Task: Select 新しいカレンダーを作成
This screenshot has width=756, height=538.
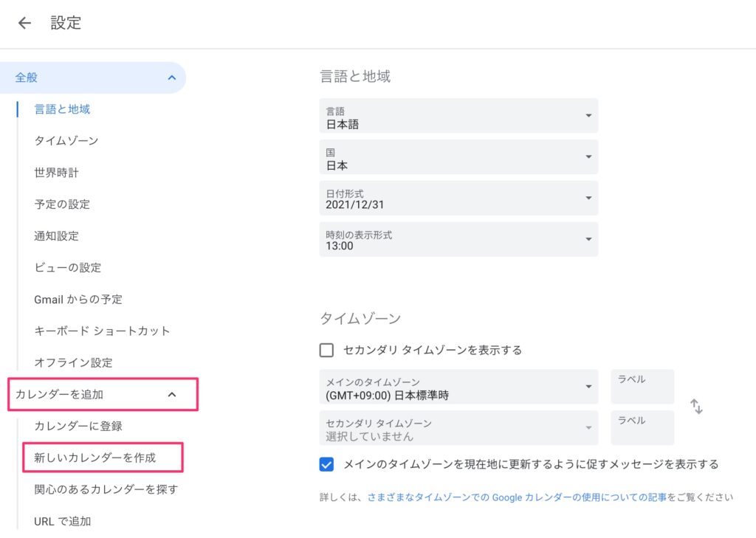Action: pyautogui.click(x=95, y=458)
